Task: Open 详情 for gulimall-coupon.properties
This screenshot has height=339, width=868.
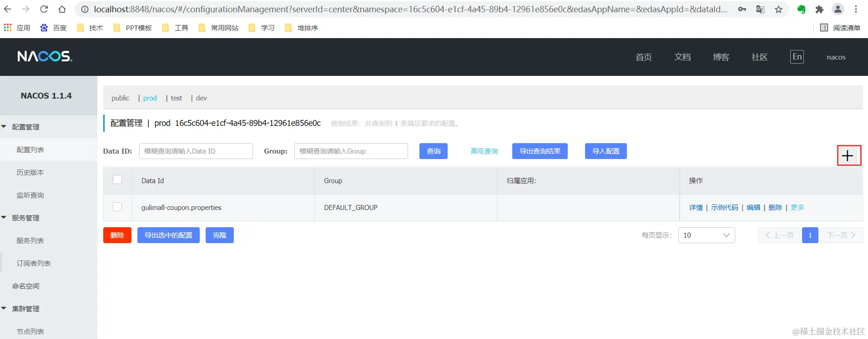Action: pyautogui.click(x=696, y=207)
